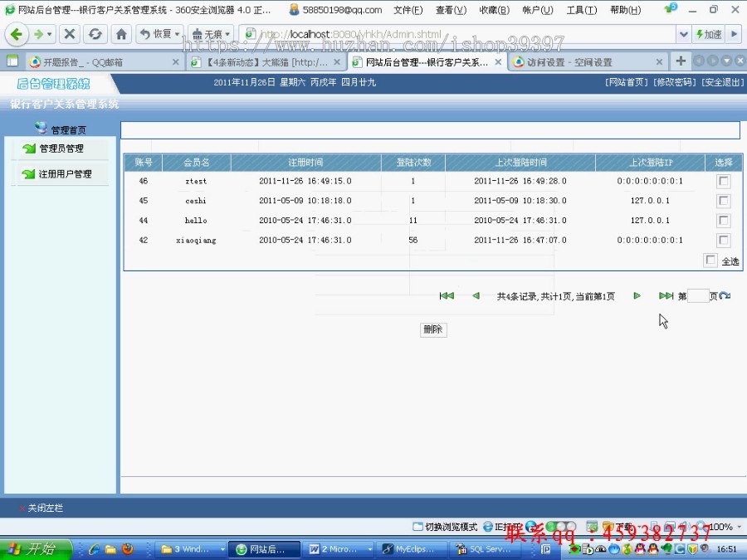The image size is (747, 560).
Task: Go to next page pagination arrow
Action: [637, 295]
